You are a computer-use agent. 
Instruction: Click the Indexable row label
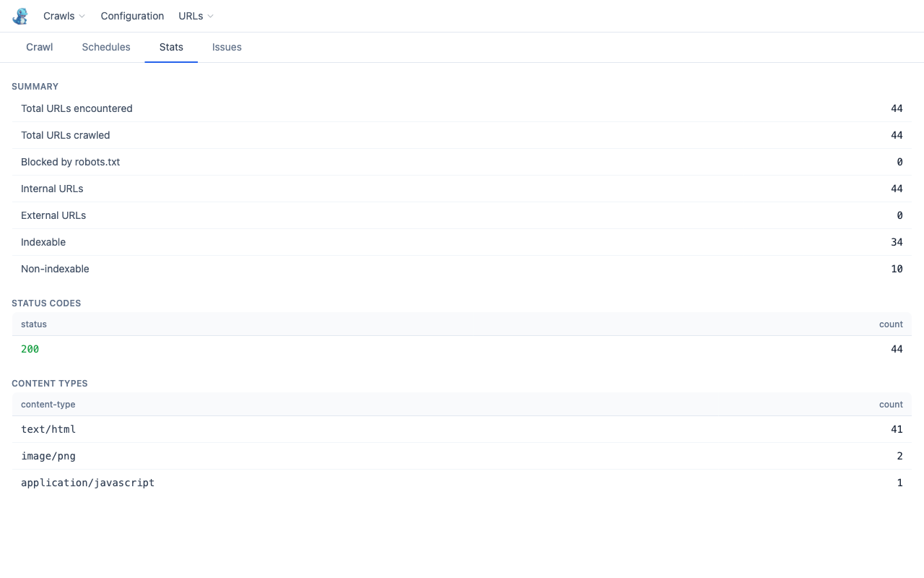(43, 242)
